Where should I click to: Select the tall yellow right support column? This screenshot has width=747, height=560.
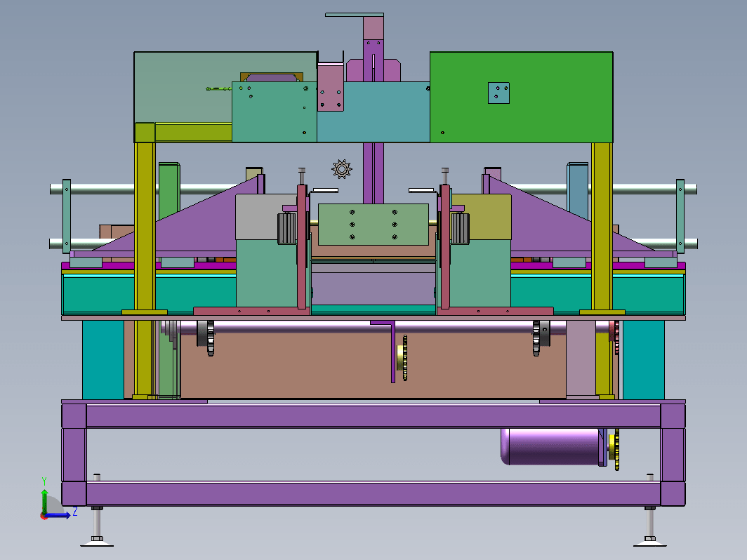602,226
